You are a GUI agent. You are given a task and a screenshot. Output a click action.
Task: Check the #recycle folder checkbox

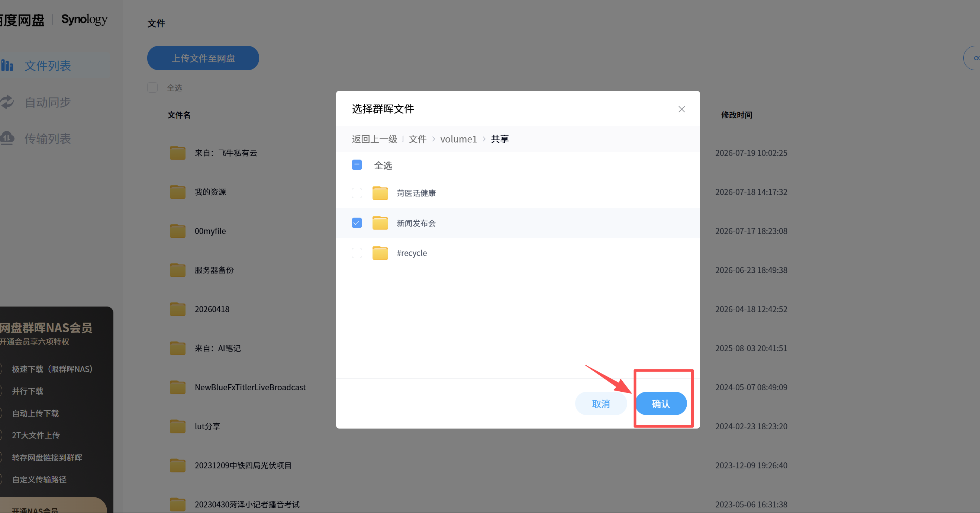pos(357,253)
